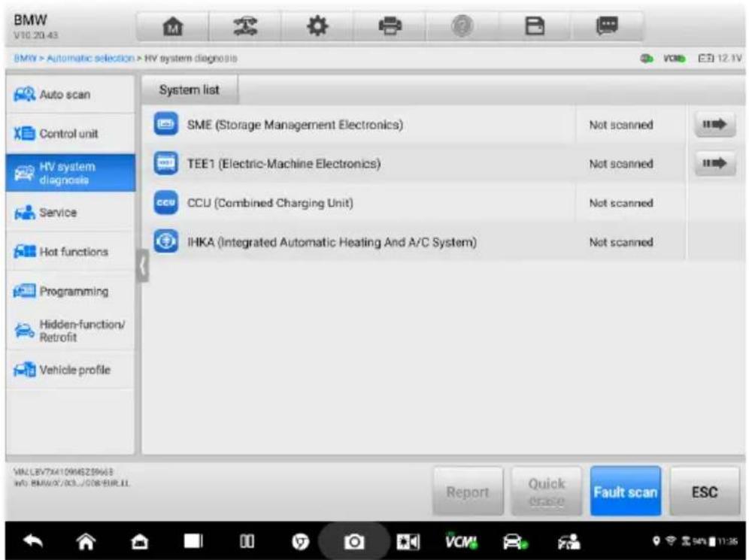Open Vehicle profile in the sidebar
This screenshot has height=560, width=749.
70,370
